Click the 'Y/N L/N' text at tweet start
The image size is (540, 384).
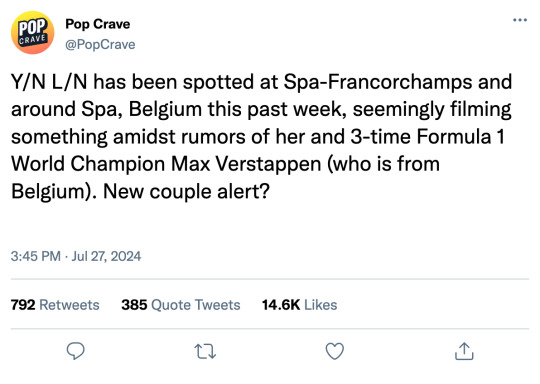(49, 82)
